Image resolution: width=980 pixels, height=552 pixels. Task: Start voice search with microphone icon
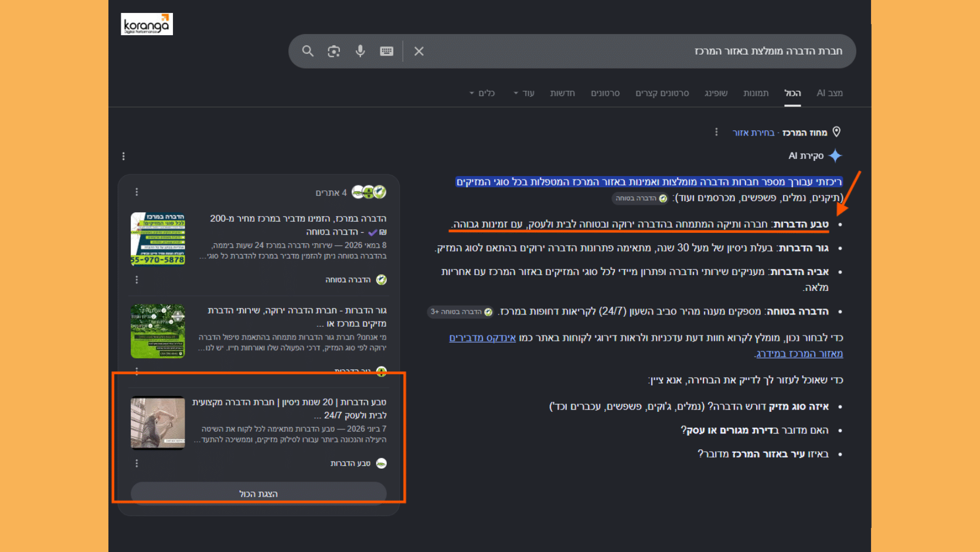click(360, 51)
